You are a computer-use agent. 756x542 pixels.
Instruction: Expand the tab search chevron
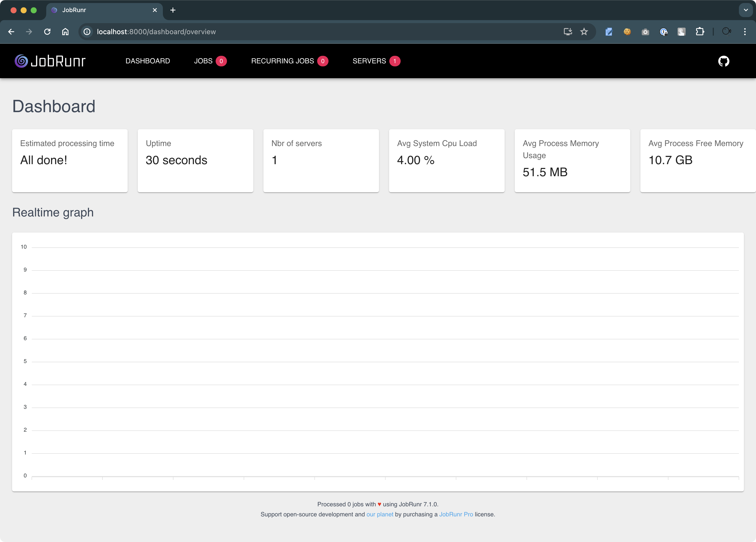pos(746,10)
